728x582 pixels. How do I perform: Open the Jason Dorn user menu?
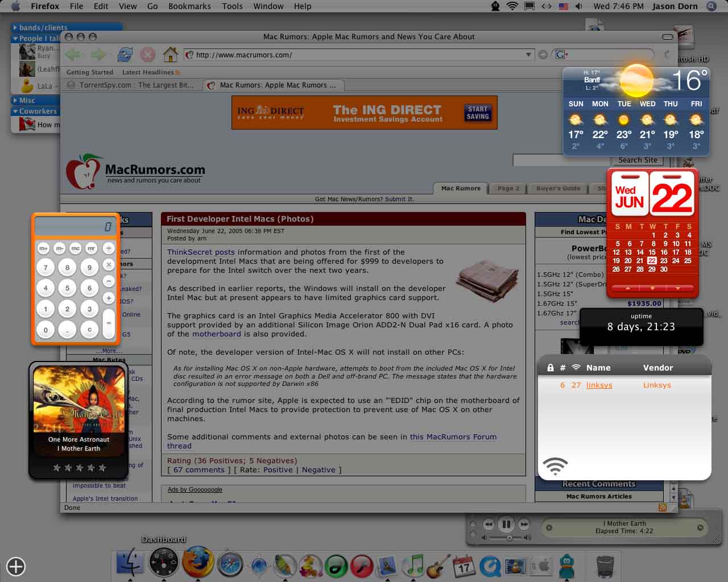[x=675, y=6]
